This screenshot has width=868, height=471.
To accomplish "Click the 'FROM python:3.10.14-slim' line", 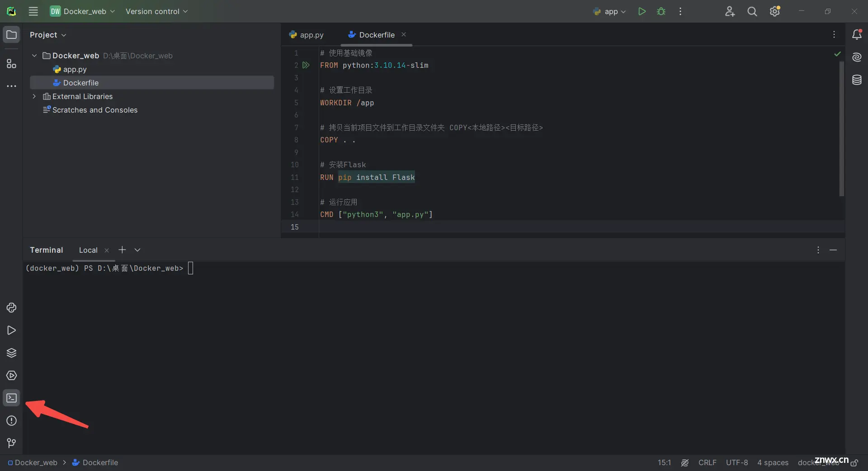I will point(374,65).
